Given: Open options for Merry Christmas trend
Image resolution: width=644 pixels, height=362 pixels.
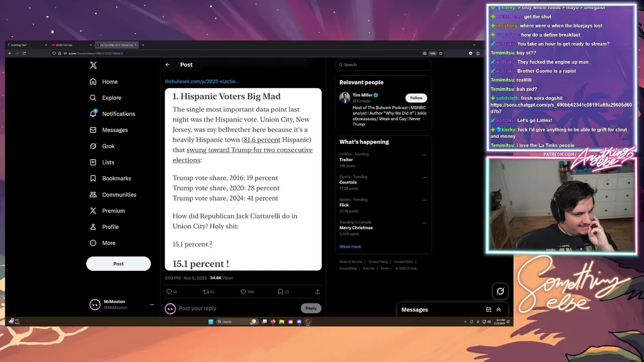Looking at the screenshot, I should [425, 223].
